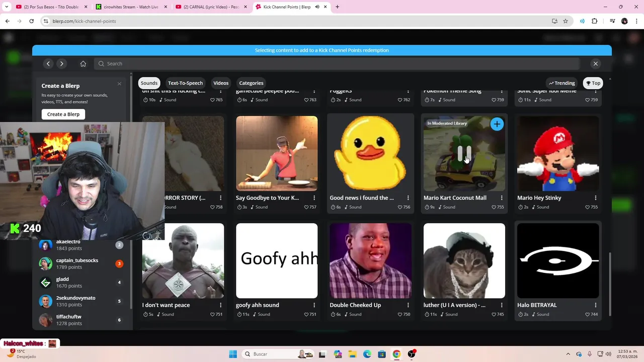Click the Halo BETRAYAL title text
This screenshot has height=362, width=644.
coord(537,305)
